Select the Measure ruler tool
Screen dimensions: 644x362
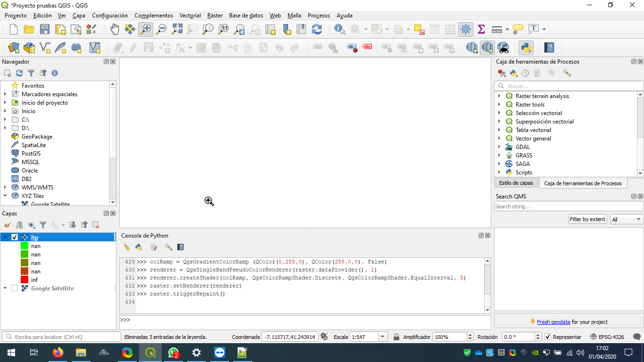click(497, 29)
